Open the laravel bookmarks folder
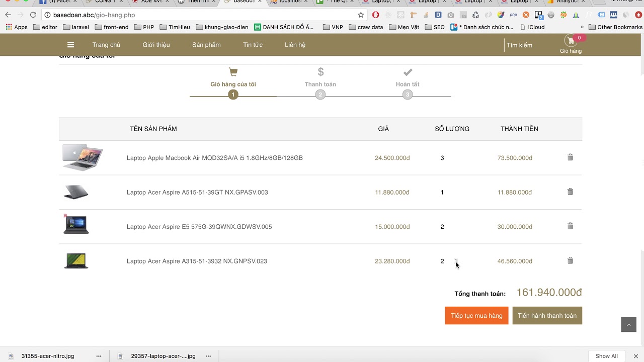Screen dimensions: 644x362 [75, 27]
